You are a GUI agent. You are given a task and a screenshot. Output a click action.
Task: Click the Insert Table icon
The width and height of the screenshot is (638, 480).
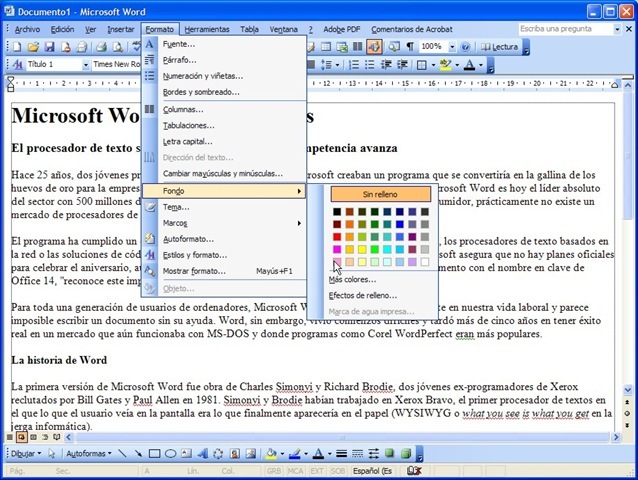[x=326, y=47]
